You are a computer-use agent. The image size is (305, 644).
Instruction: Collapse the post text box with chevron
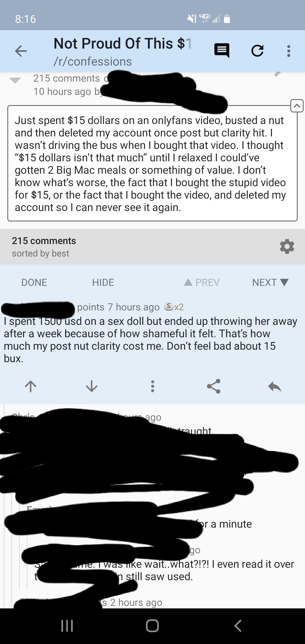click(x=297, y=106)
